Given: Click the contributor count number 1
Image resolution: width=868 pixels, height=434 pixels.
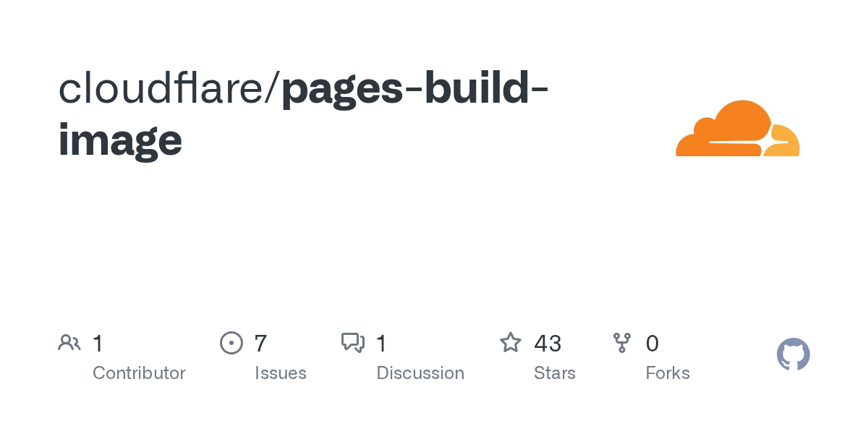Looking at the screenshot, I should point(98,344).
